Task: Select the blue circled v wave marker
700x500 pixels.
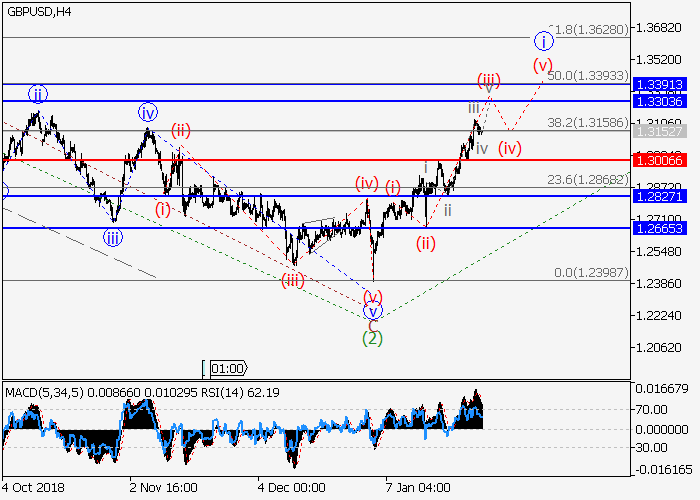Action: point(373,311)
